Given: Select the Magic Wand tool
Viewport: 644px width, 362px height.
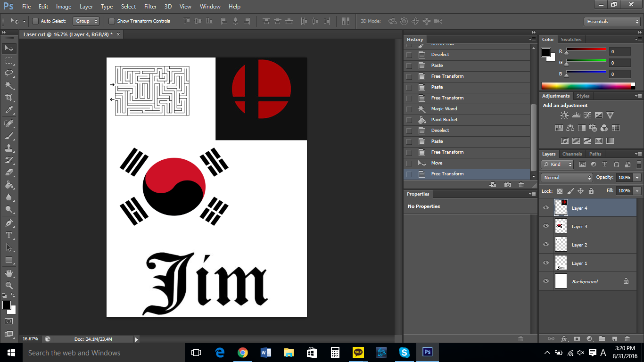Looking at the screenshot, I should [x=9, y=85].
